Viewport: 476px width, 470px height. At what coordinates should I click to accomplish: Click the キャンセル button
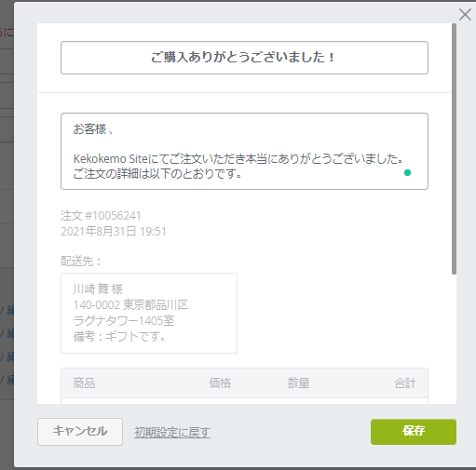[x=80, y=432]
